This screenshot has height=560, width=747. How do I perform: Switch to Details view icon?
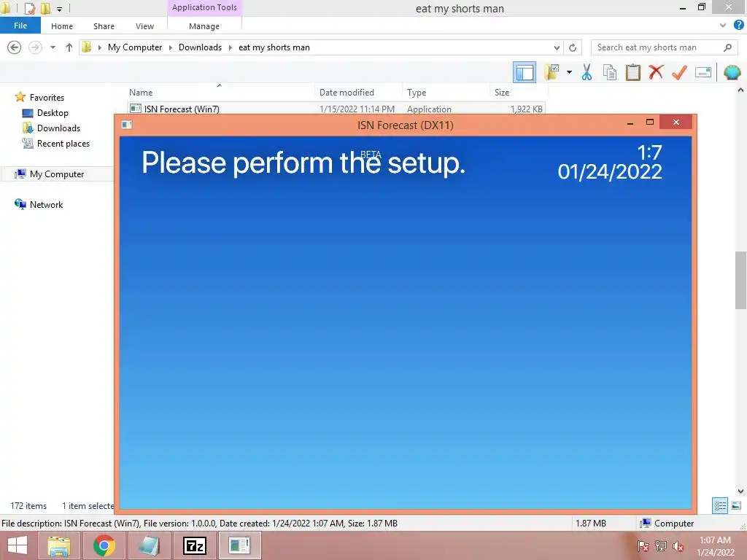click(x=720, y=506)
